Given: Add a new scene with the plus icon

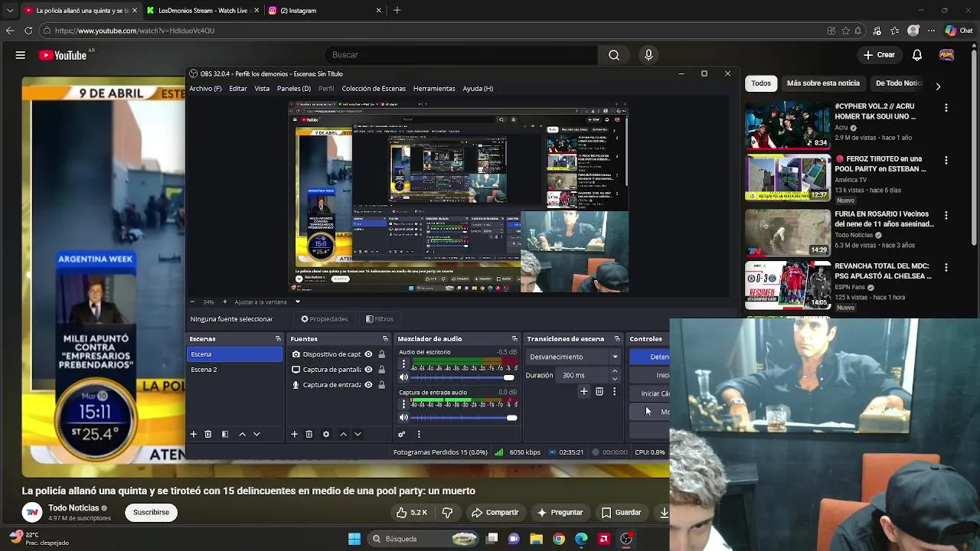Looking at the screenshot, I should [x=194, y=434].
